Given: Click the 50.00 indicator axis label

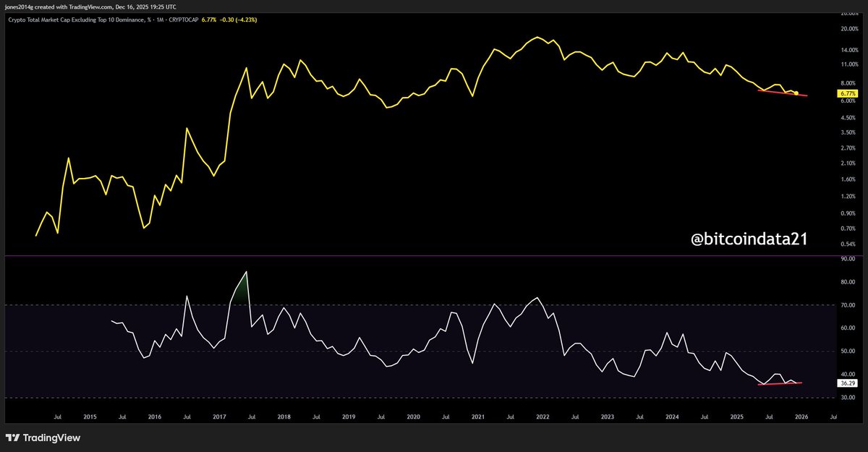Looking at the screenshot, I should click(848, 351).
